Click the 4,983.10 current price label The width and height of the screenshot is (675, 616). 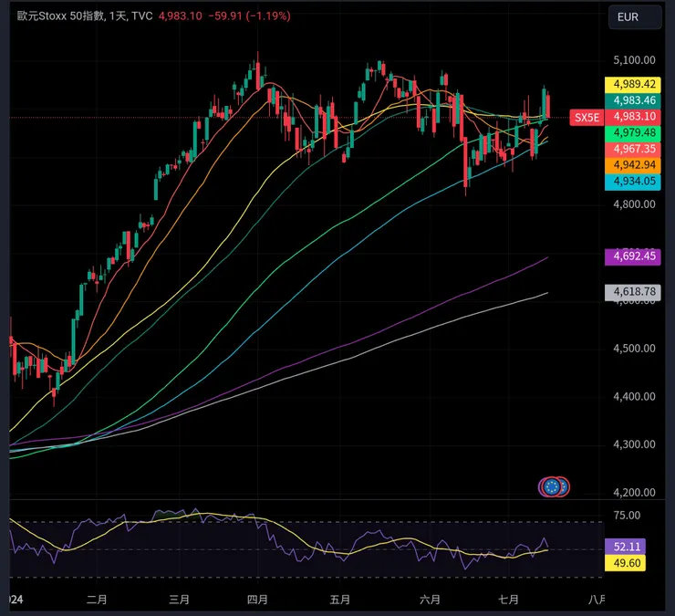634,117
